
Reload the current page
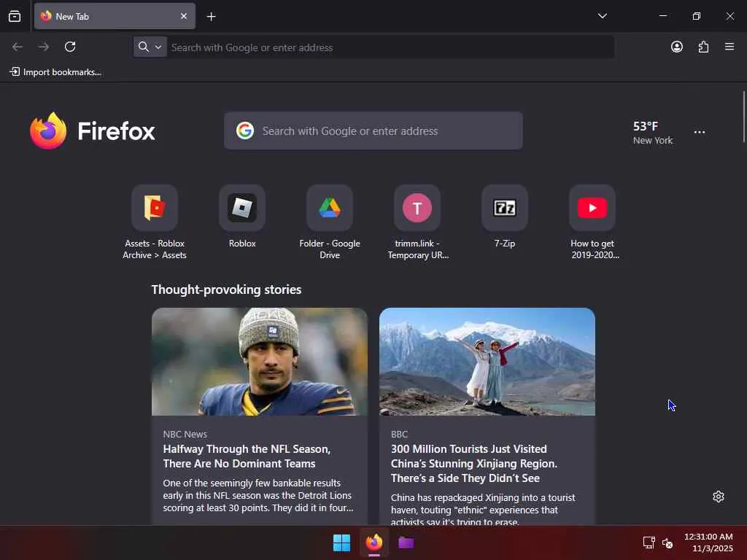point(70,47)
